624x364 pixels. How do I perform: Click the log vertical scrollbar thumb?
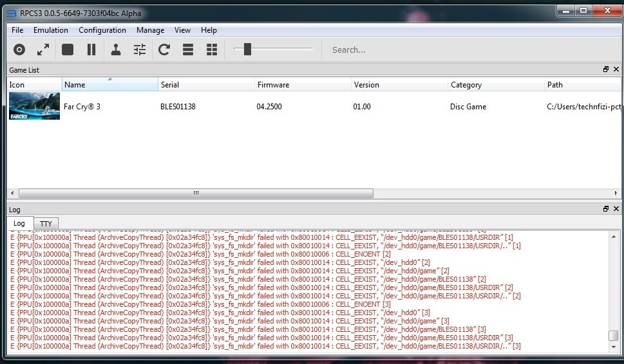pyautogui.click(x=614, y=336)
